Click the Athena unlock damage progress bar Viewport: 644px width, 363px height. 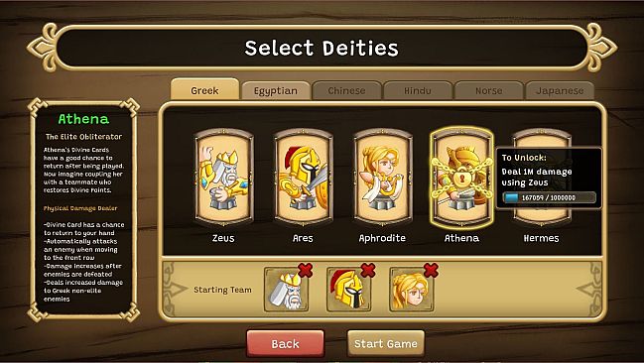click(x=549, y=197)
